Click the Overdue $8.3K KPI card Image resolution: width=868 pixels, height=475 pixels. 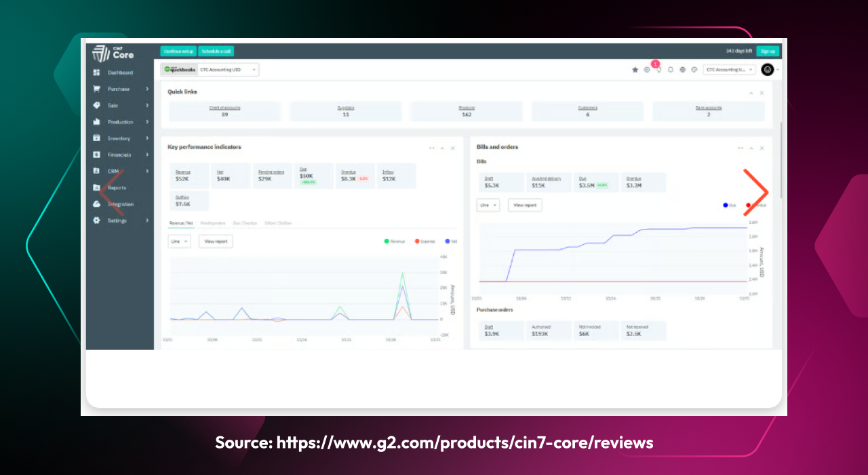[x=355, y=176]
